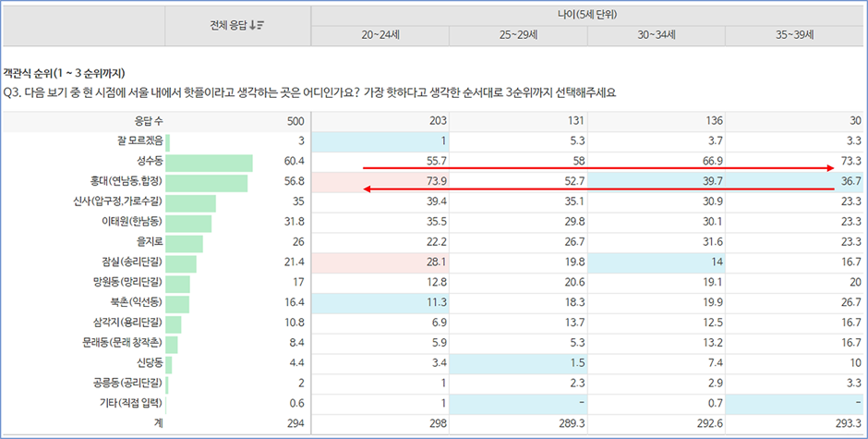Click the 나이(5세 단위) group header
This screenshot has width=868, height=439.
click(587, 14)
